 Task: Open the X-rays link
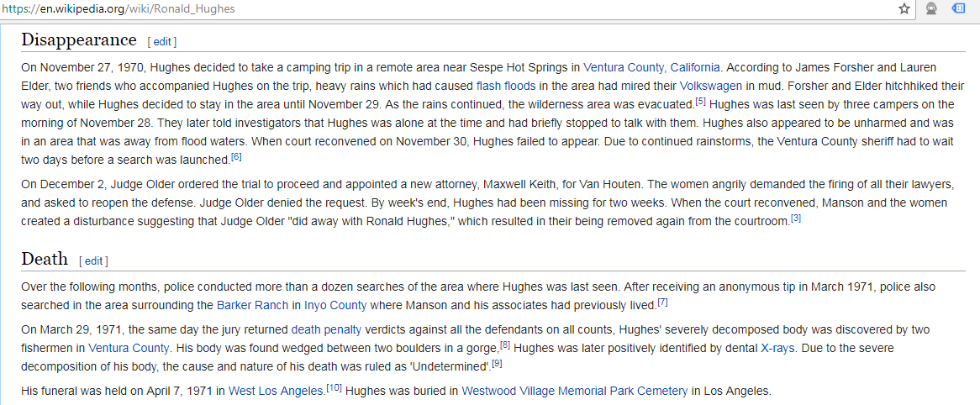(x=779, y=348)
